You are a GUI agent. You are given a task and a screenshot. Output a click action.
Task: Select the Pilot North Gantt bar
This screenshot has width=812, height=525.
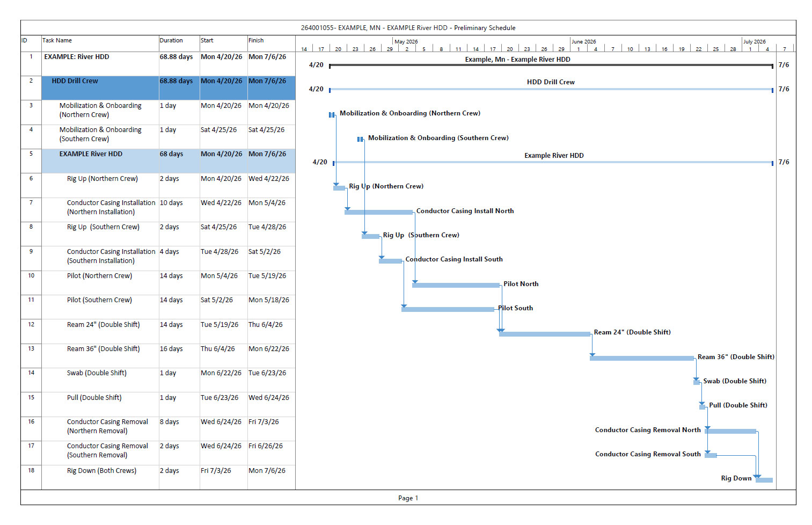click(x=457, y=284)
